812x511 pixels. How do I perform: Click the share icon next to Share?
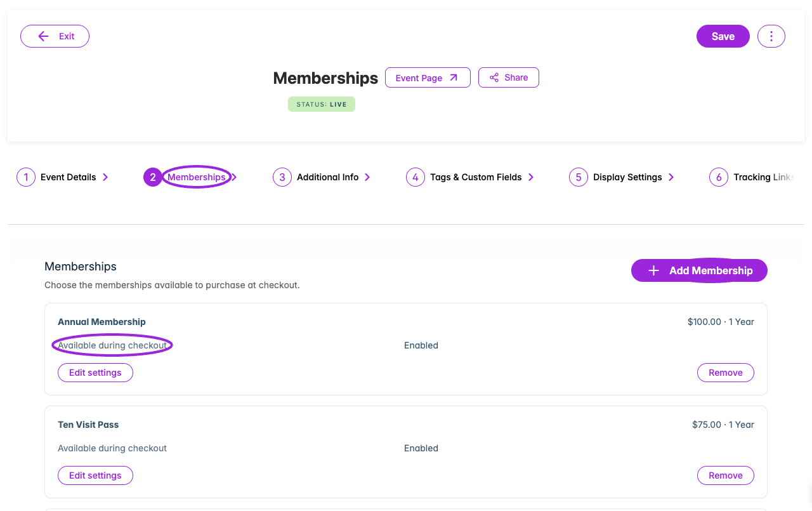click(x=494, y=77)
